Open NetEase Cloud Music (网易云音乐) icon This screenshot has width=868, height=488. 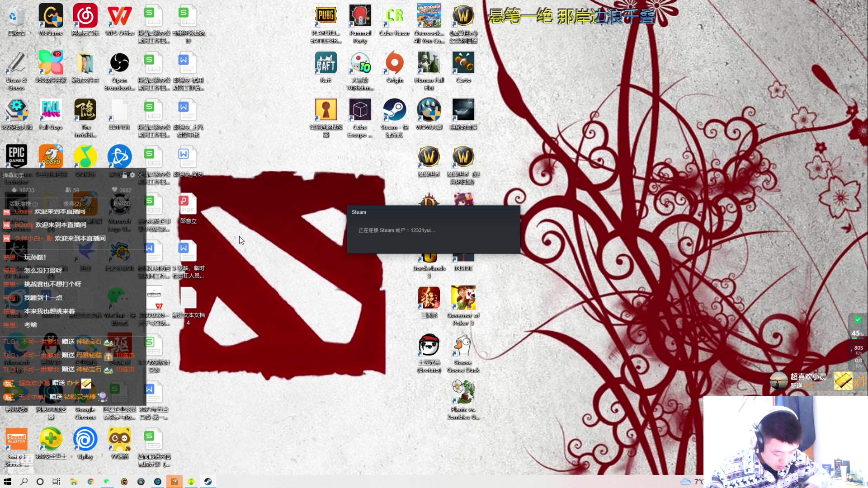tap(85, 20)
